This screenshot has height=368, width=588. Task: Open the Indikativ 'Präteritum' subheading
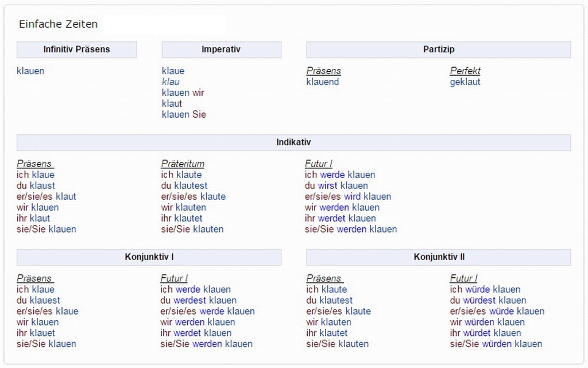tap(183, 164)
